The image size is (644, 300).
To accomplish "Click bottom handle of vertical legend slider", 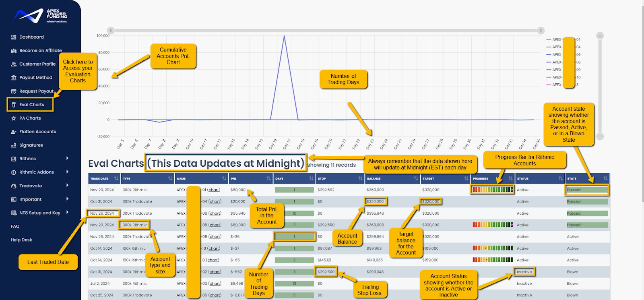I will click(600, 136).
